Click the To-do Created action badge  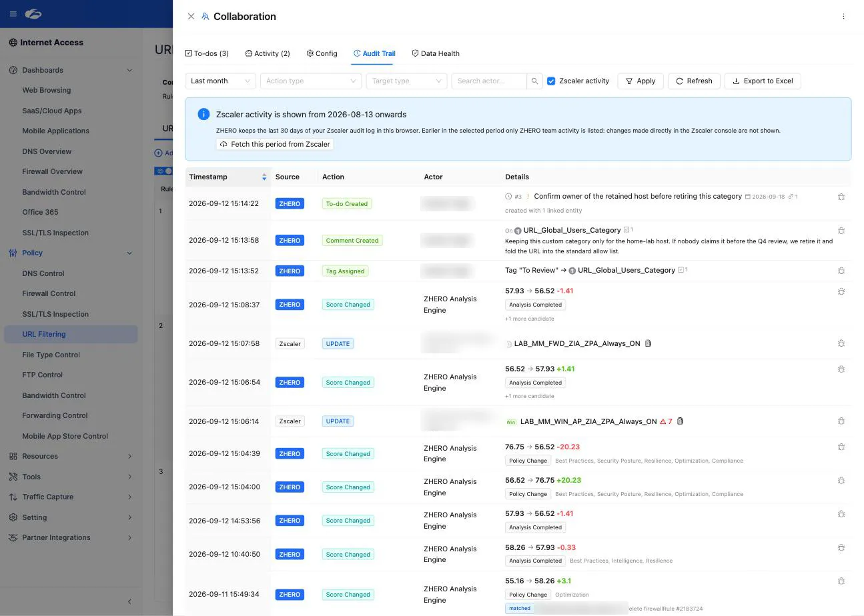346,204
